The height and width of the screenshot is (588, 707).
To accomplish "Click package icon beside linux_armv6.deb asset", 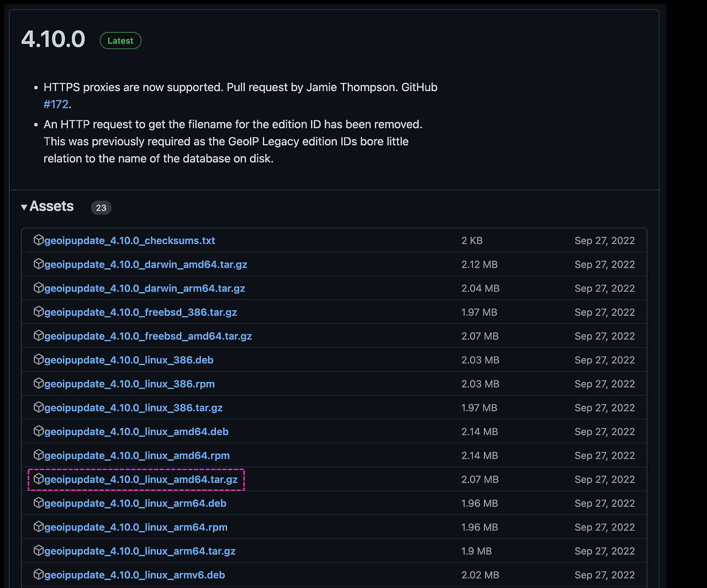I will coord(39,574).
